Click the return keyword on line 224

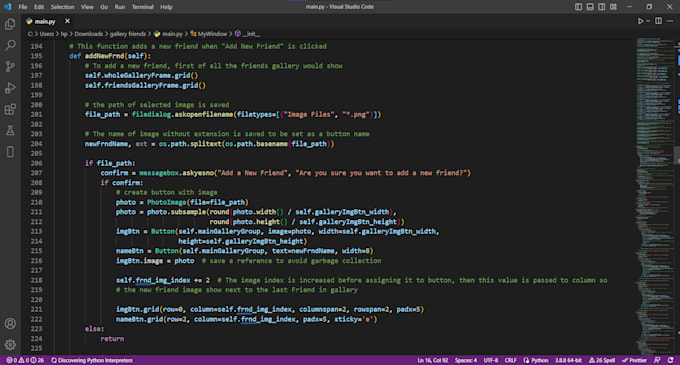tap(112, 339)
